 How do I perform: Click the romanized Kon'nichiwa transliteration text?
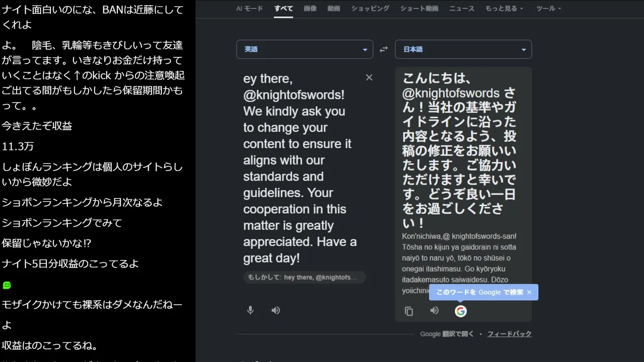tap(459, 263)
